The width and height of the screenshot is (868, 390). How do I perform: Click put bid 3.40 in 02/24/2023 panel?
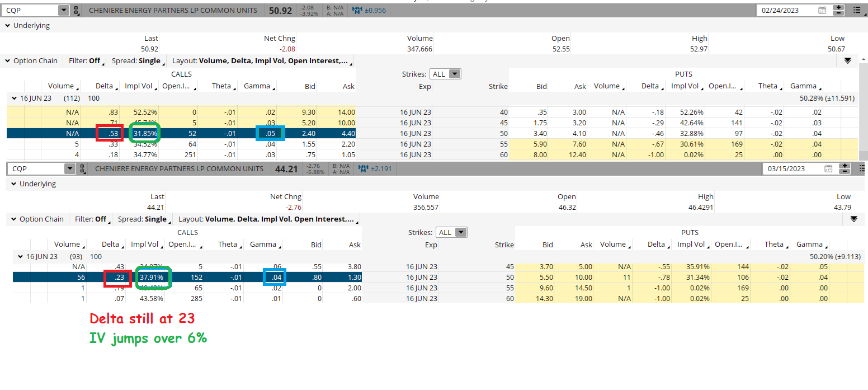tap(540, 134)
